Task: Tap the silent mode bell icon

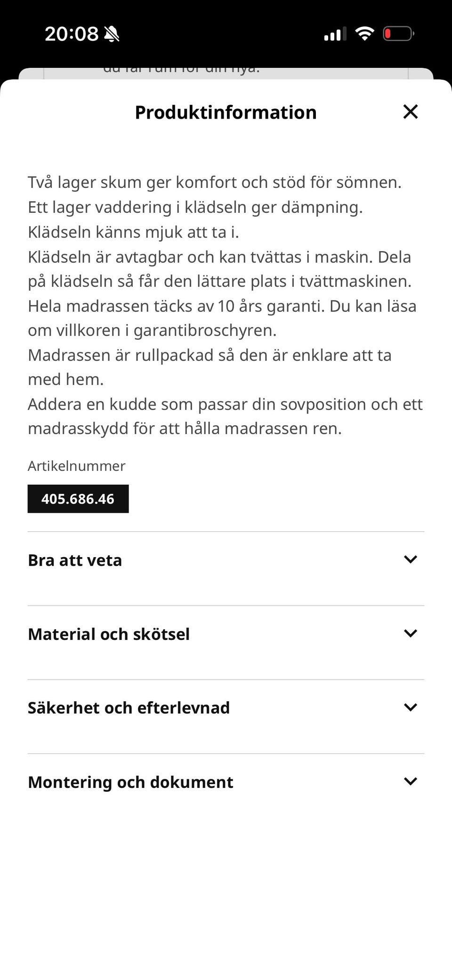Action: point(112,34)
